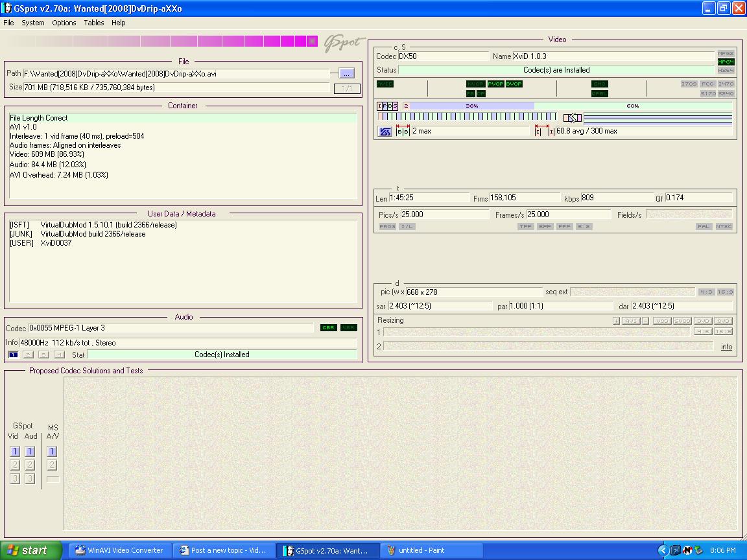The image size is (747, 560).
Task: Switch to untitled - Paint taskbar button
Action: [431, 550]
